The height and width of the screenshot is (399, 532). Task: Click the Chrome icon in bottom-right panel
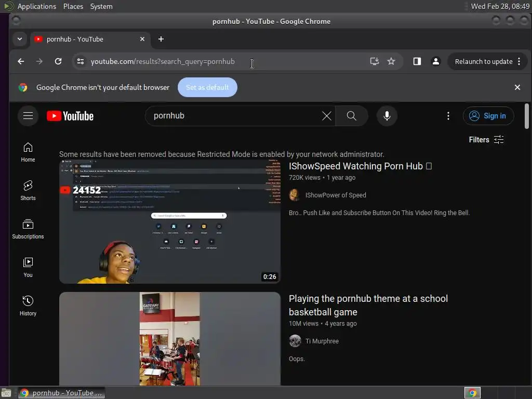click(x=472, y=393)
